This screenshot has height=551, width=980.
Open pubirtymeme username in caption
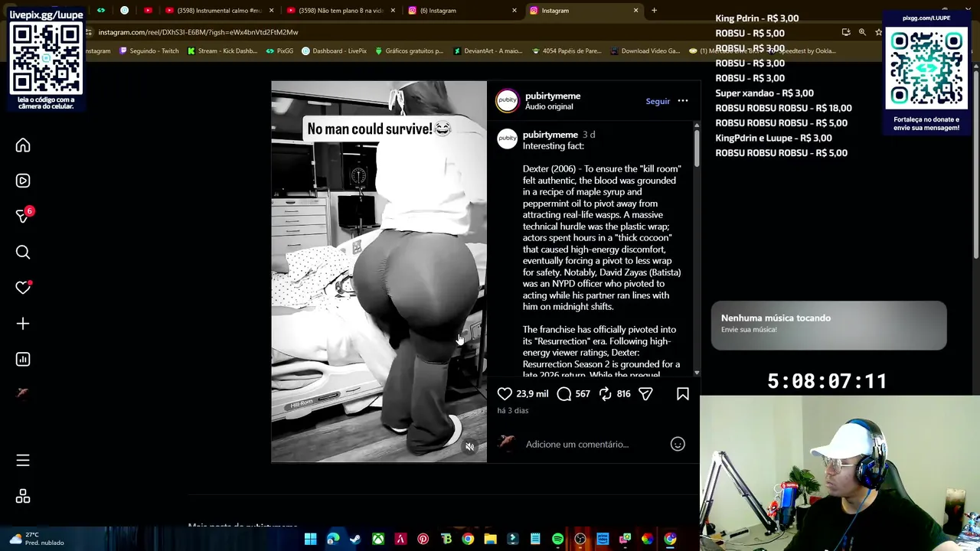(550, 135)
